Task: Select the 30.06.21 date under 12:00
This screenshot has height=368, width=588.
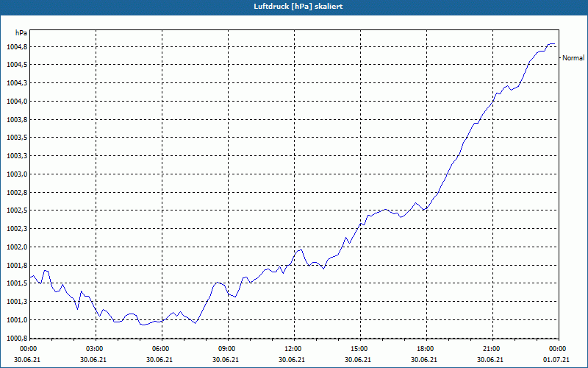Action: point(292,360)
